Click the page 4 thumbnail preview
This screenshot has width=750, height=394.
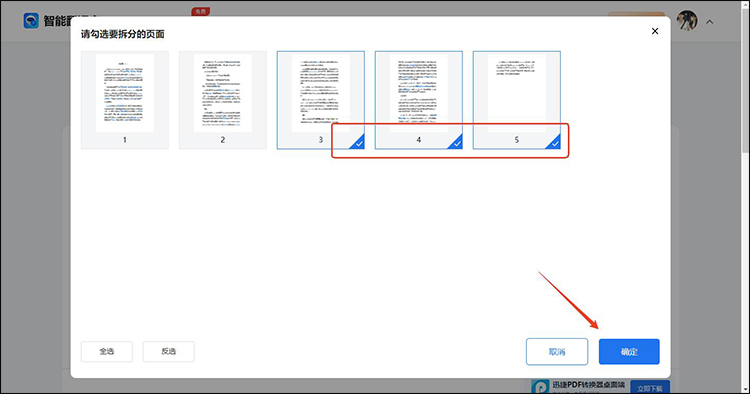coord(419,93)
